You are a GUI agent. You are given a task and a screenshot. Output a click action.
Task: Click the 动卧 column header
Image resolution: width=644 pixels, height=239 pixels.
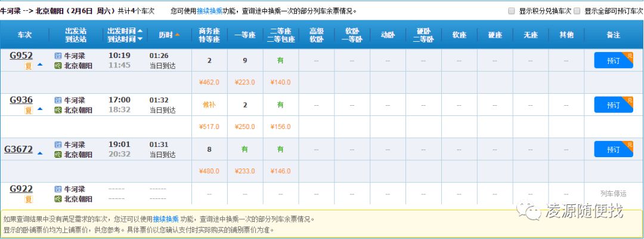388,35
